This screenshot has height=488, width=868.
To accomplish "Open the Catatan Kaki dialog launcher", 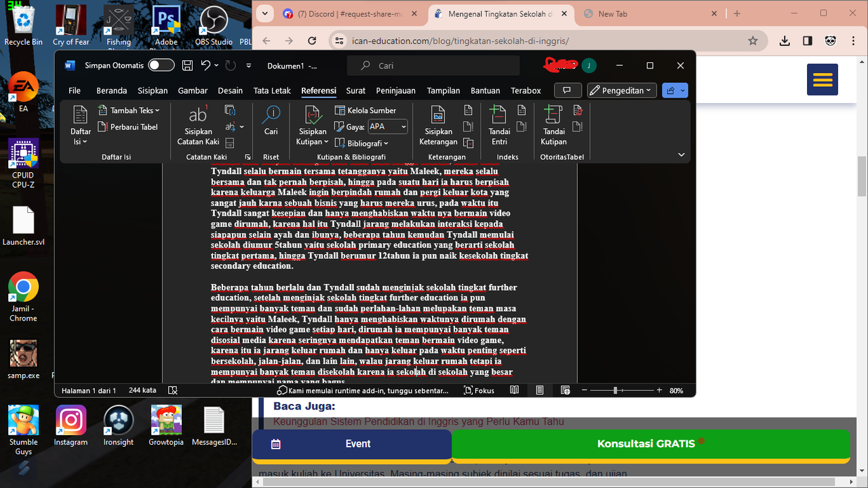I will (x=248, y=157).
